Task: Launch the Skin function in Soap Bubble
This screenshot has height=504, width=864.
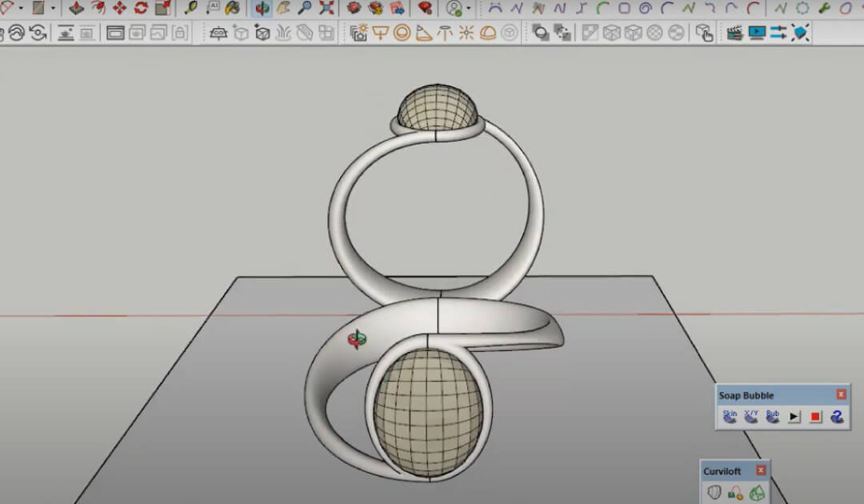Action: click(730, 418)
